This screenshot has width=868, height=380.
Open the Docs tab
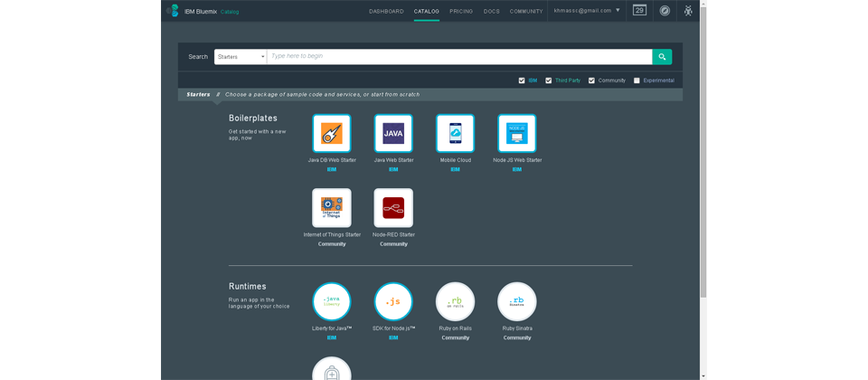pyautogui.click(x=492, y=11)
